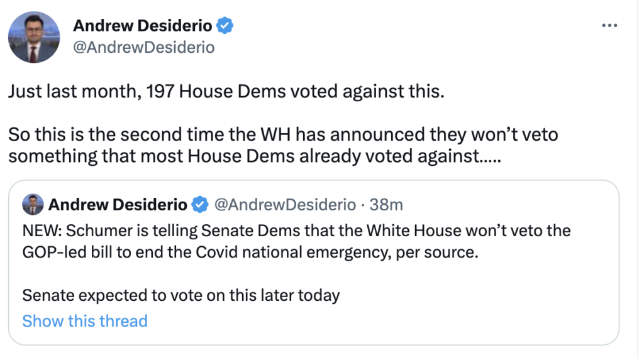Viewport: 644px width, 358px height.
Task: Open the quoted tweet's "38m" timestamp
Action: pyautogui.click(x=387, y=205)
